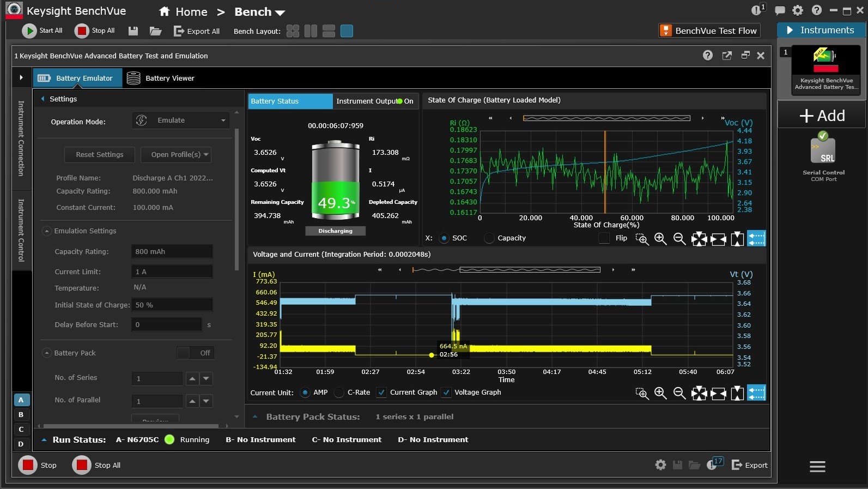This screenshot has height=489, width=868.
Task: Select the single-panel bench layout icon
Action: tap(347, 31)
